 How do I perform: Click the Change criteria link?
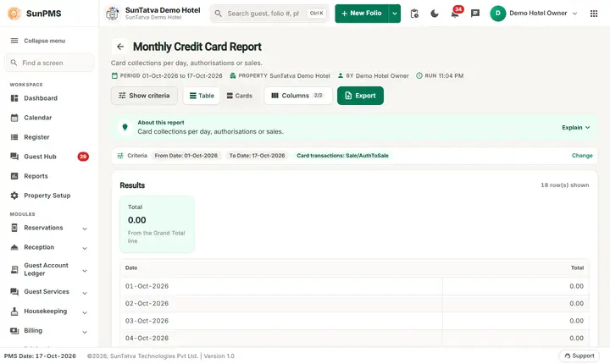click(x=582, y=156)
